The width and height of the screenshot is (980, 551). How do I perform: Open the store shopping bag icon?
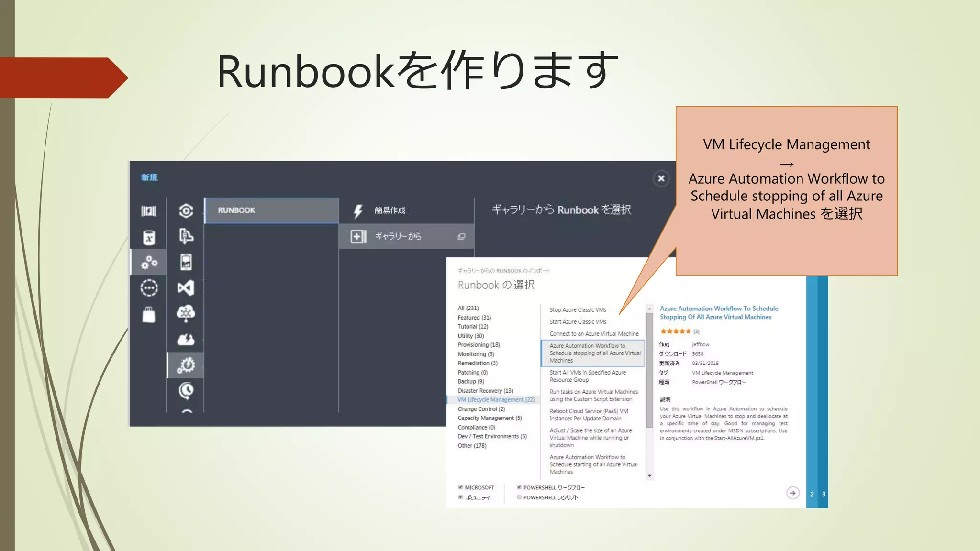point(149,314)
